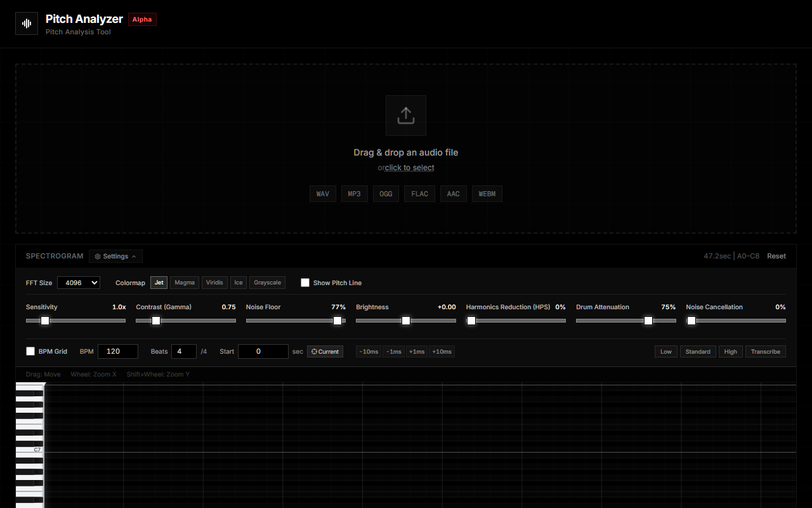The height and width of the screenshot is (508, 812).
Task: Collapse the Settings chevron
Action: pos(134,257)
